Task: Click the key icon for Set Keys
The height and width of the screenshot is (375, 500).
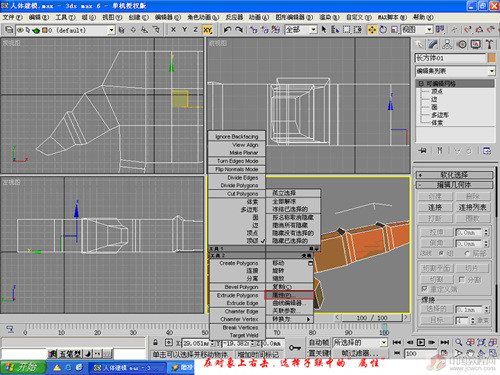Action: point(295,348)
